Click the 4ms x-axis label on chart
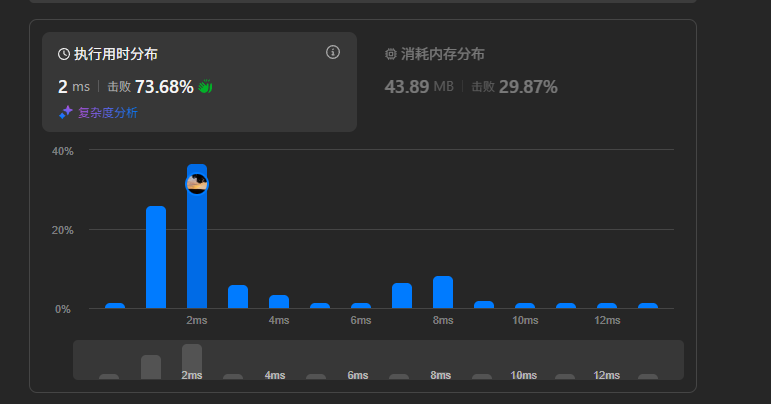This screenshot has width=771, height=404. pos(279,320)
